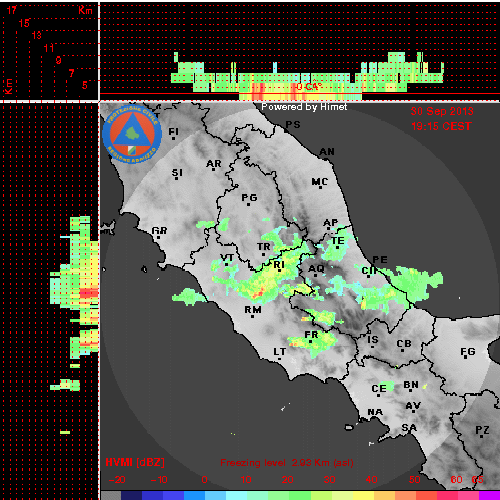The height and width of the screenshot is (500, 500).
Task: Click the 30 Sep 2013 date label
Action: point(442,111)
